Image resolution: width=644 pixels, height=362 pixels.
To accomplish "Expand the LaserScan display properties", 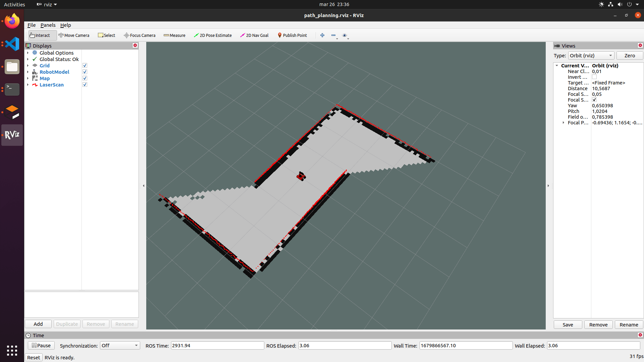I will click(28, 85).
